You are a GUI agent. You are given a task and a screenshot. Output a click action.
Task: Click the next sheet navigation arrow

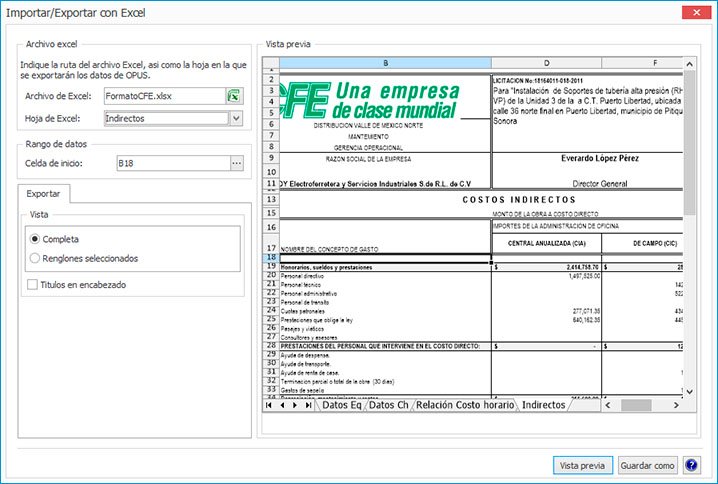click(x=294, y=406)
